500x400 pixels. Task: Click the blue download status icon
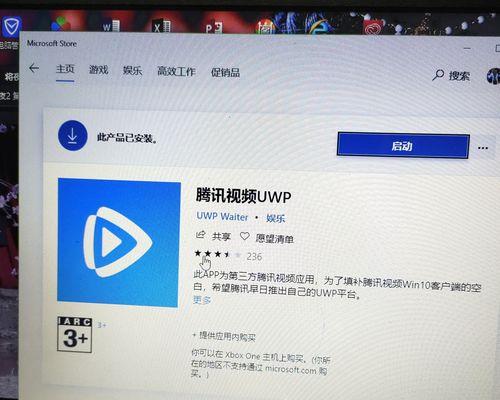[72, 136]
